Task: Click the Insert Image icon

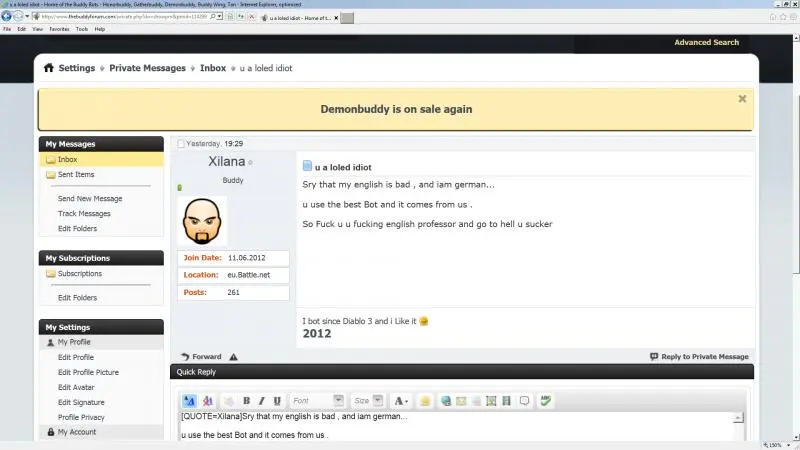Action: 491,401
